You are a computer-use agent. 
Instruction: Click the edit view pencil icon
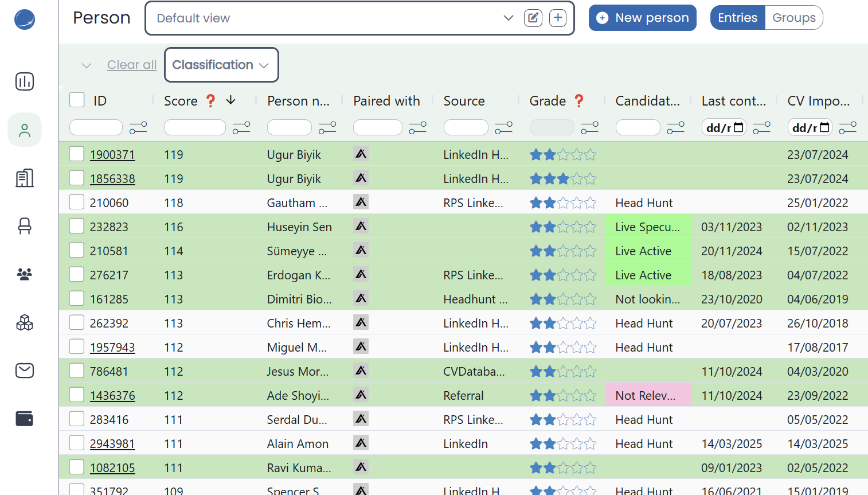coord(533,18)
